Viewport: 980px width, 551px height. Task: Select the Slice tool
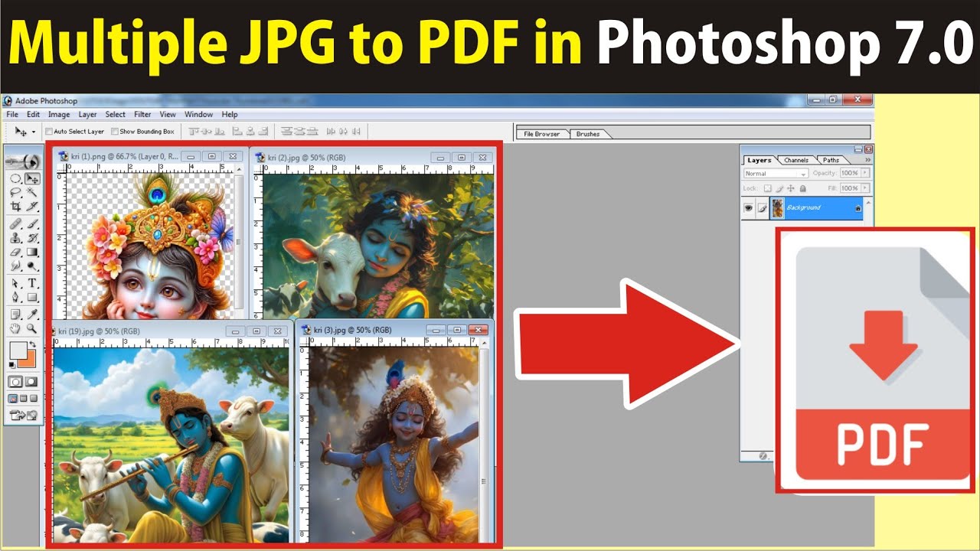point(32,207)
